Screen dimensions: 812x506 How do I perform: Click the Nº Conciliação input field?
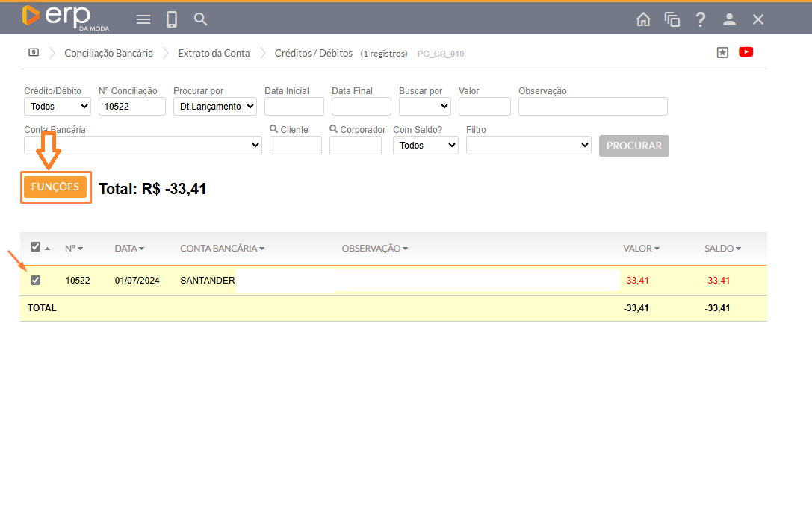coord(131,107)
